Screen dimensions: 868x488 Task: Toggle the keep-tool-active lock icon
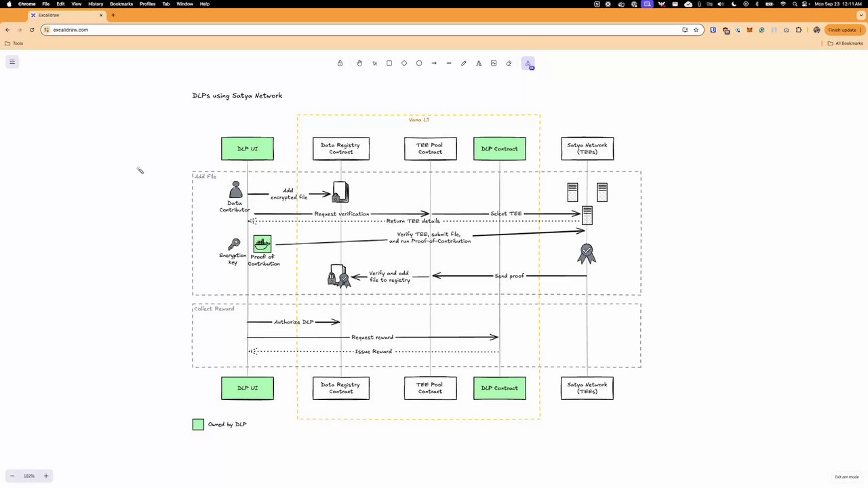pos(340,63)
